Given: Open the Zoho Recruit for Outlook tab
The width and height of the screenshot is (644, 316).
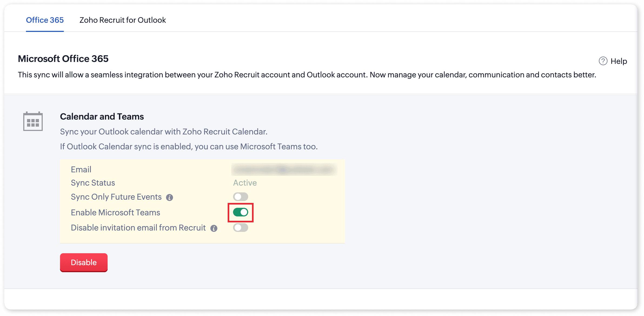Looking at the screenshot, I should pyautogui.click(x=122, y=20).
